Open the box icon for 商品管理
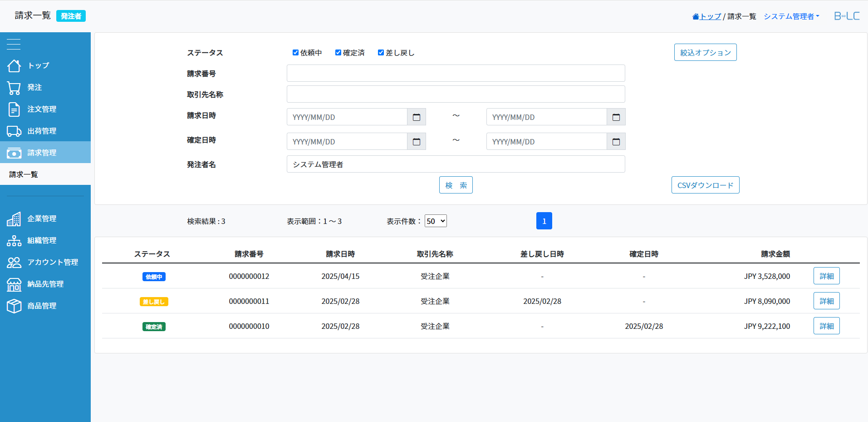 pyautogui.click(x=14, y=306)
